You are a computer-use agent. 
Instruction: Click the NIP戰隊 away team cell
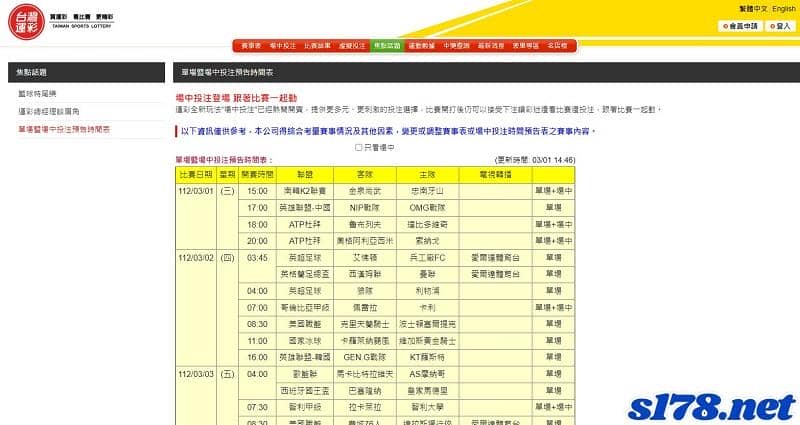click(x=365, y=208)
